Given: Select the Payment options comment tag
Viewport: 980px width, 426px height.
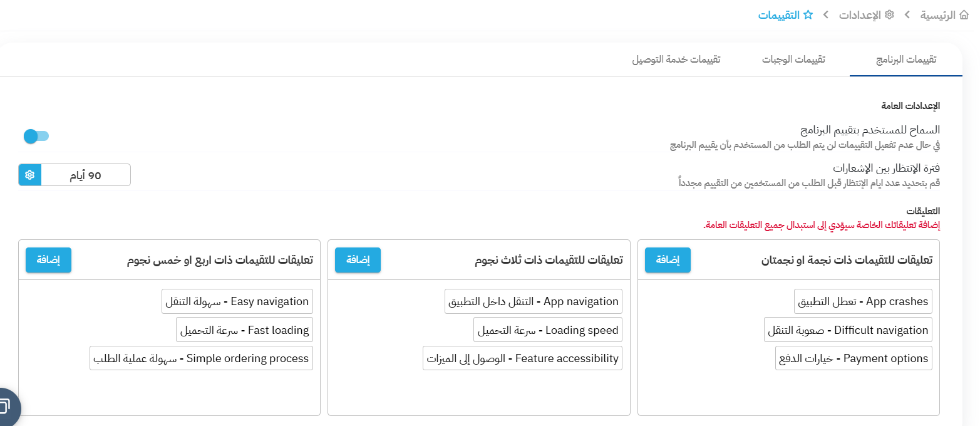Looking at the screenshot, I should tap(854, 358).
